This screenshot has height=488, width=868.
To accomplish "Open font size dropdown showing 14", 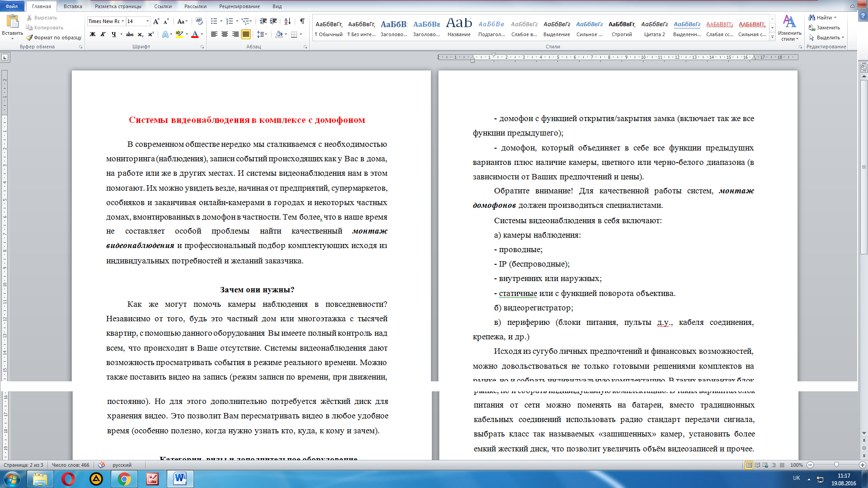I will (147, 21).
